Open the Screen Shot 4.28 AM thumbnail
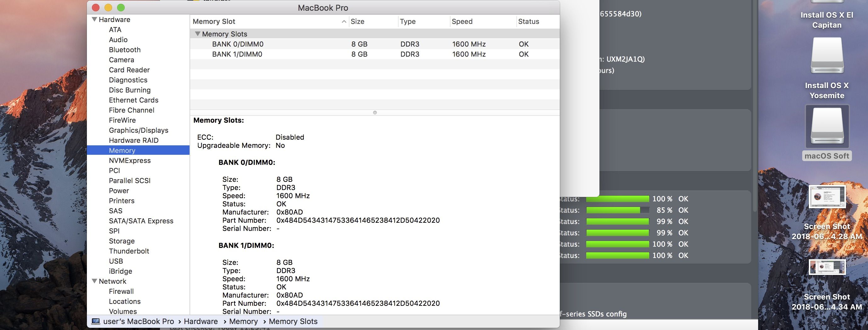Image resolution: width=868 pixels, height=330 pixels. point(827,197)
